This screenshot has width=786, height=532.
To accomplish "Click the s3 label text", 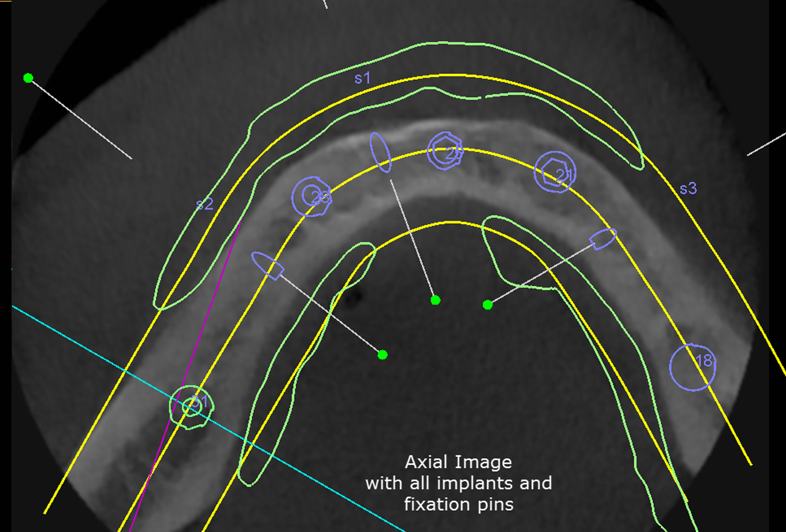I will tap(688, 189).
